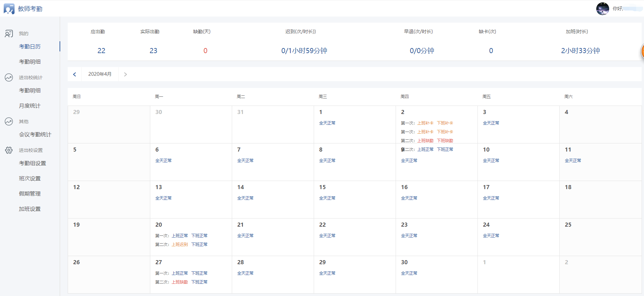Viewport: 644px width, 296px height.
Task: Open 班次设置 in the sidebar
Action: 30,179
